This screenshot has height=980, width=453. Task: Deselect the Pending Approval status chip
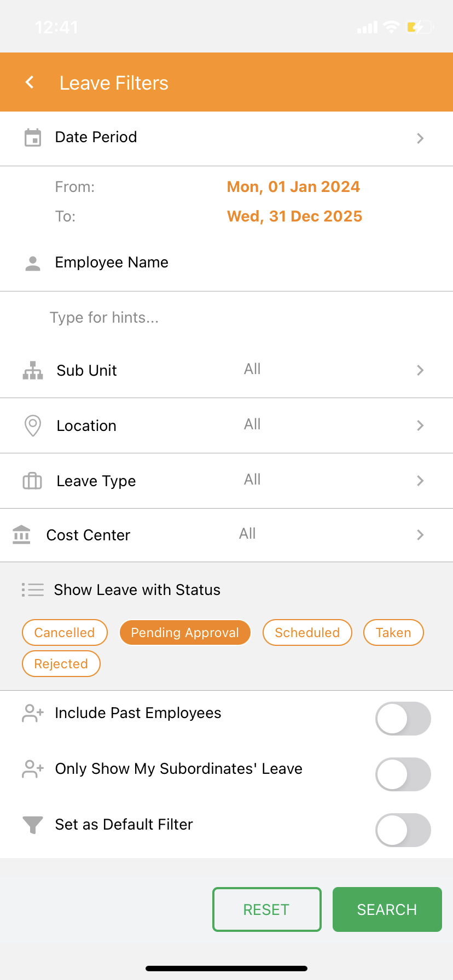coord(185,633)
